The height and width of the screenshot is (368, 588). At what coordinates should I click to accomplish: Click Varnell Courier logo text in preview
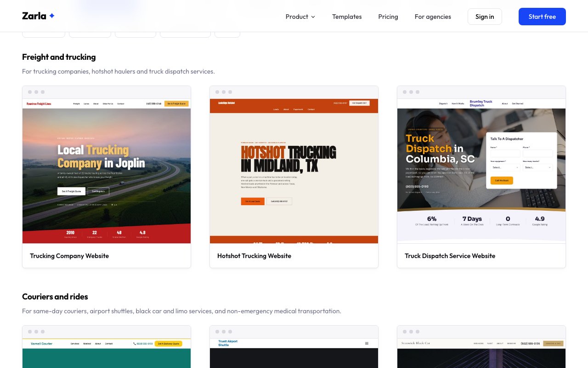pos(41,344)
